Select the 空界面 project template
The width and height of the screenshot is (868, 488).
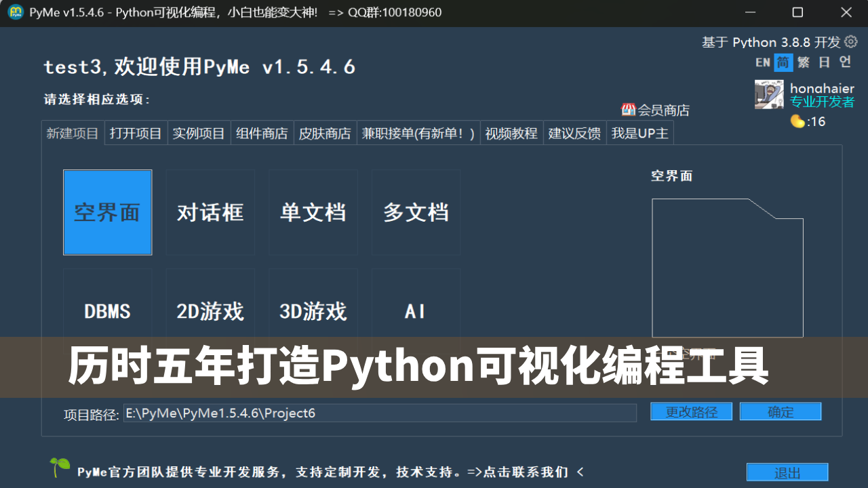click(107, 212)
